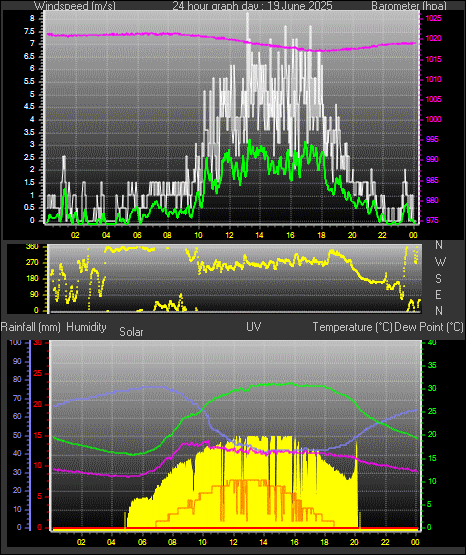Screen dimensions: 466x555
Task: Click the 60 value on humidity axis
Action: pyautogui.click(x=17, y=416)
